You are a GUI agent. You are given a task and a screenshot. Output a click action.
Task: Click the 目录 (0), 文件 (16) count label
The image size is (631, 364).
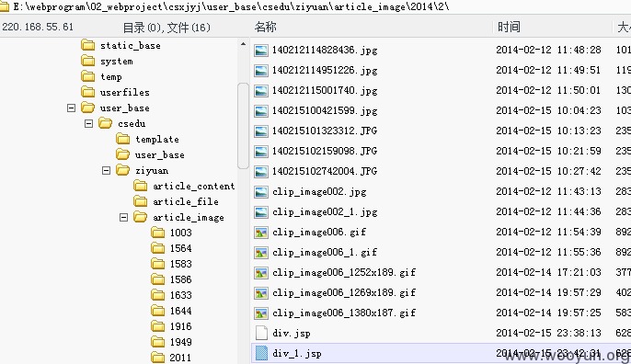point(166,28)
